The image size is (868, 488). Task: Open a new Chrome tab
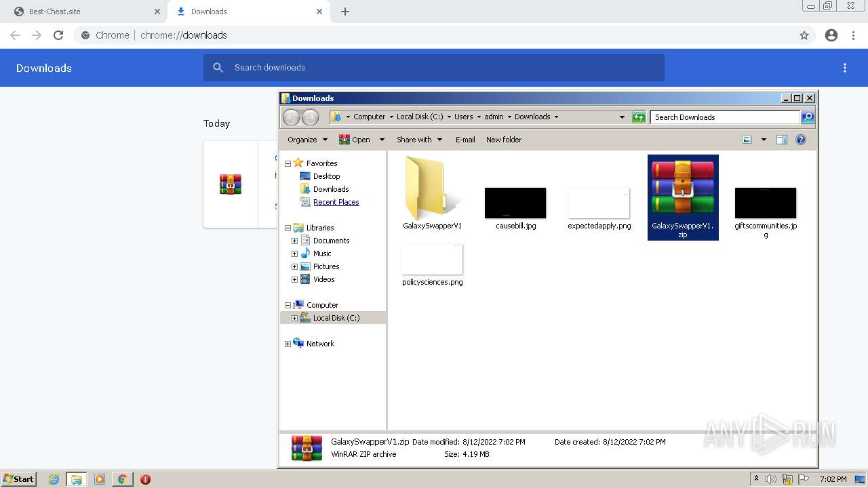[x=345, y=12]
